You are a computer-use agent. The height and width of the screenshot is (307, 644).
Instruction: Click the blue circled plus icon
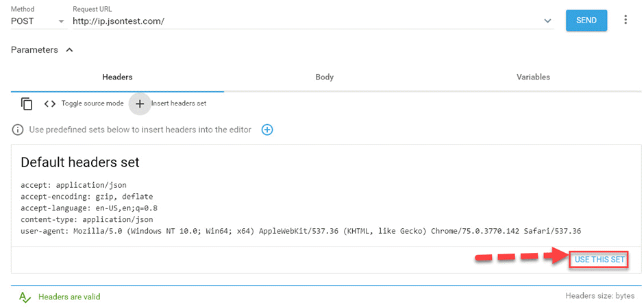click(267, 130)
